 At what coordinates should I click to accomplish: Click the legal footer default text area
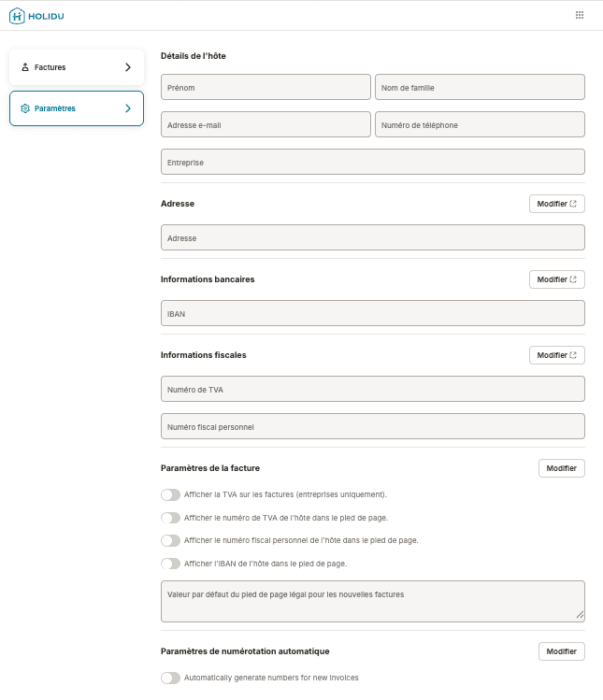(x=372, y=601)
